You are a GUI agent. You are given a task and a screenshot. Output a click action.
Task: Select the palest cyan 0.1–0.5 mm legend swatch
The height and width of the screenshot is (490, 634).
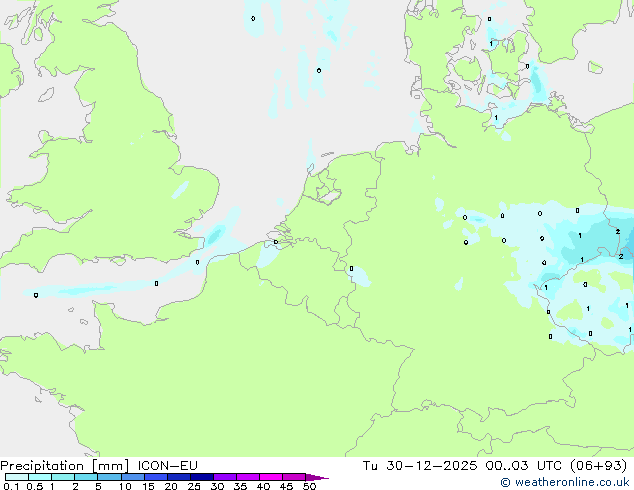(x=17, y=477)
